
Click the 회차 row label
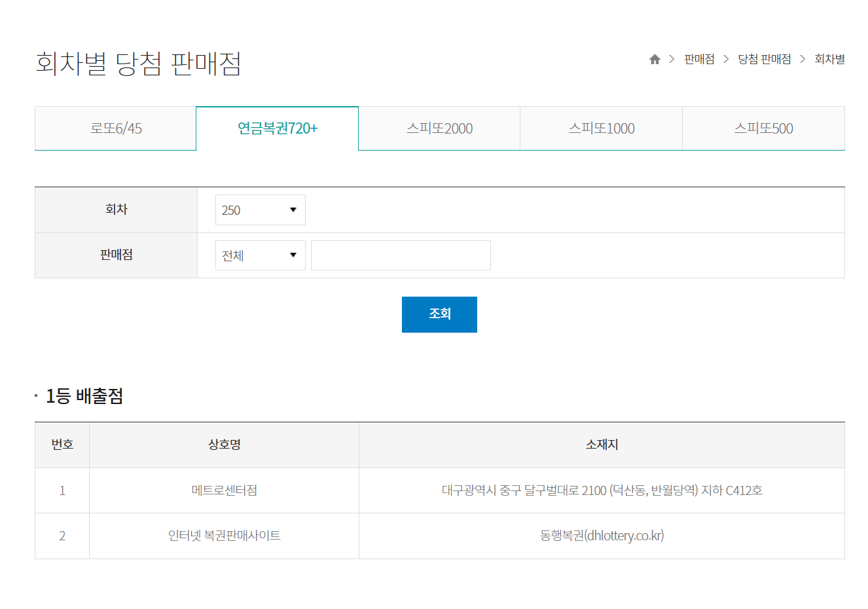tap(116, 210)
